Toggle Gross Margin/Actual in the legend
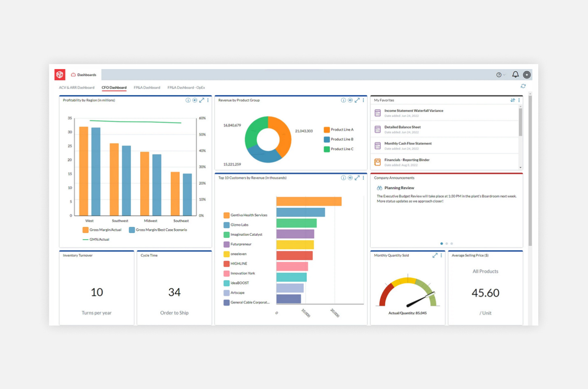This screenshot has height=389, width=588. click(102, 230)
